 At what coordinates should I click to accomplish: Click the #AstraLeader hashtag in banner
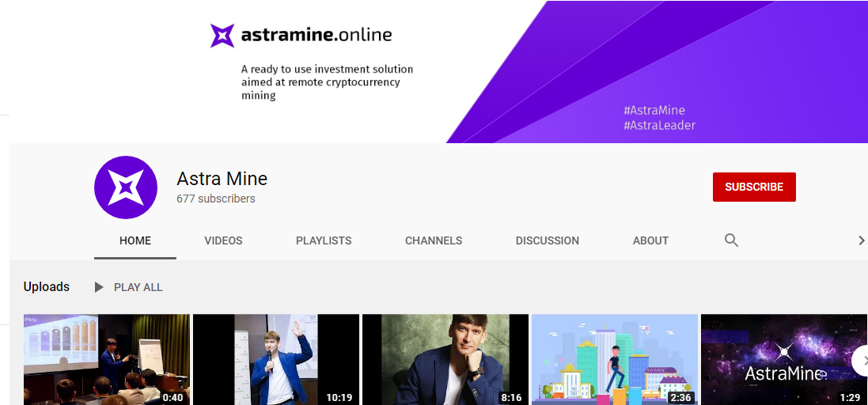tap(659, 126)
